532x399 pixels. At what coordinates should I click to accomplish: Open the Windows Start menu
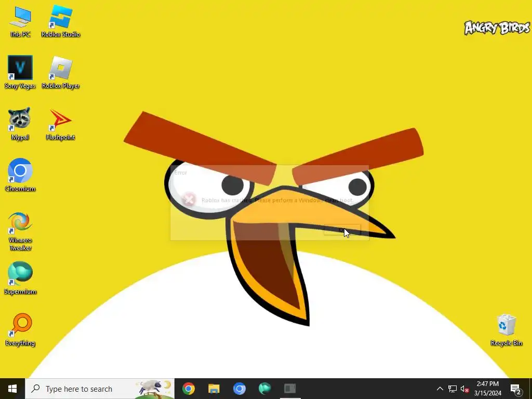12,389
